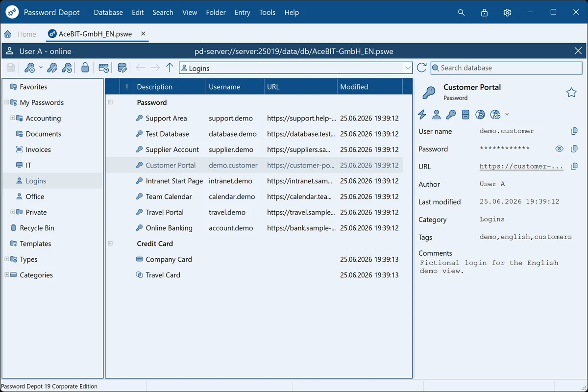Image resolution: width=588 pixels, height=392 pixels.
Task: Open the View menu
Action: [x=190, y=13]
